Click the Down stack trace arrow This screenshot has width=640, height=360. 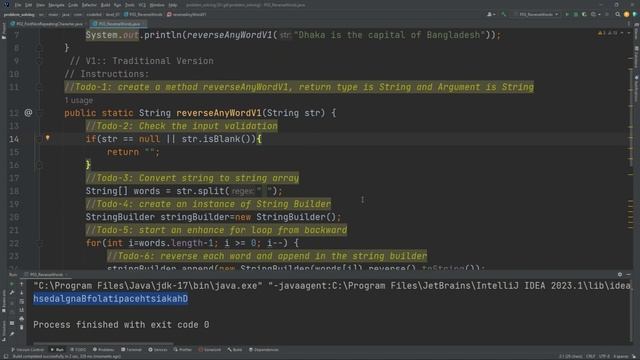(x=21, y=293)
